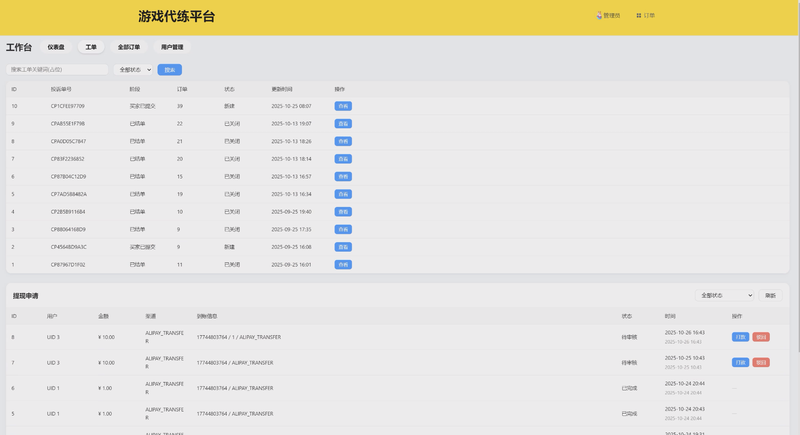Viewport: 800px width, 435px height.
Task: Open the ticket 全部状态 status dropdown
Action: coord(133,69)
